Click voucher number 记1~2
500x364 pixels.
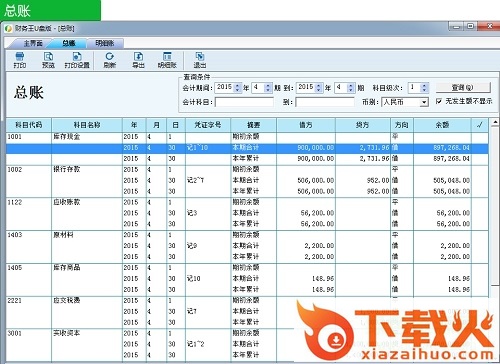coord(195,344)
